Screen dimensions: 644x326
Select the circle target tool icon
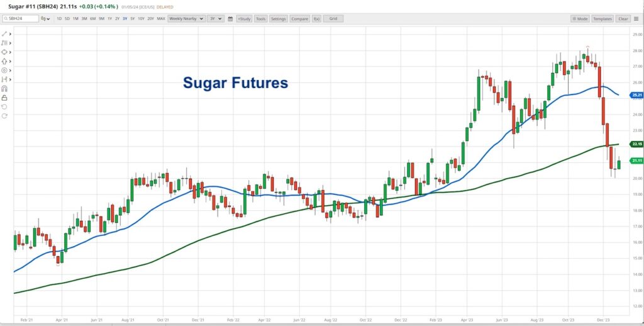(x=4, y=70)
